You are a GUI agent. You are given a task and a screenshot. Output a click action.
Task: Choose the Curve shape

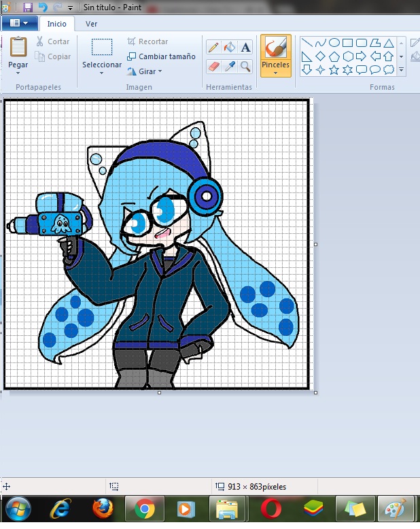[320, 43]
